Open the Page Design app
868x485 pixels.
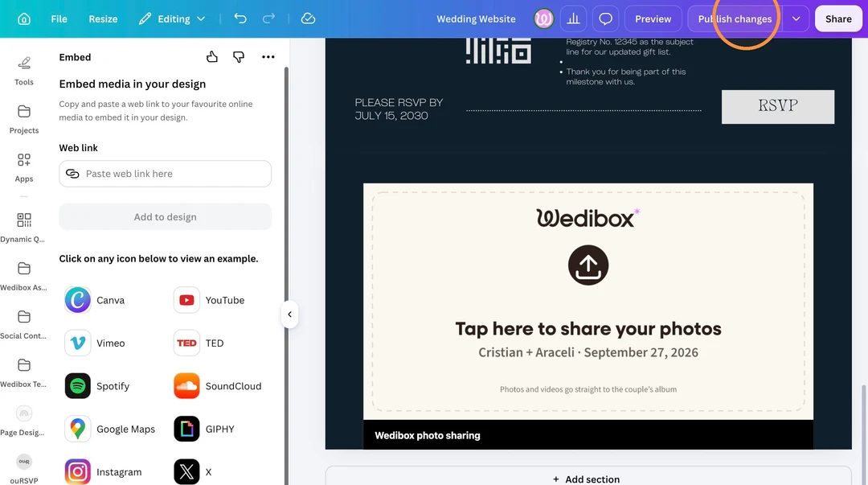pos(23,421)
